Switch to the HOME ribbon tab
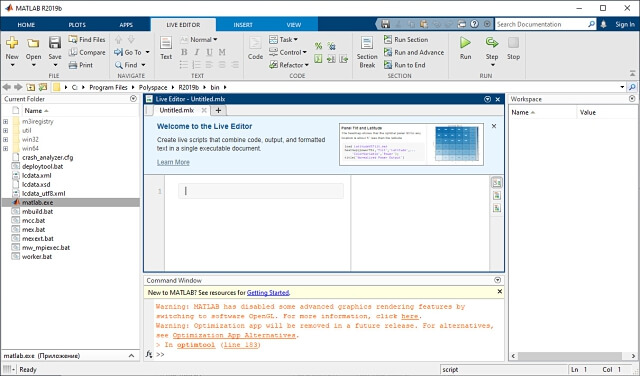This screenshot has height=376, width=640. [26, 25]
